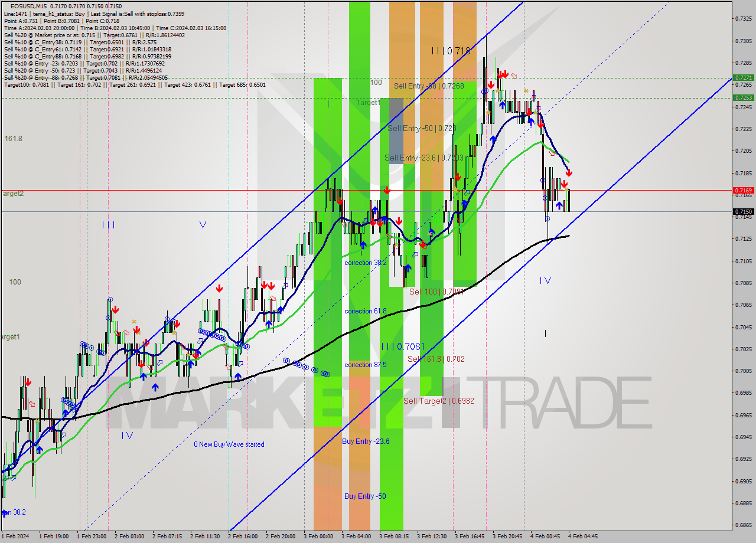Click the '3 Feb 00:00' time axis label
This screenshot has width=756, height=543.
(x=318, y=537)
